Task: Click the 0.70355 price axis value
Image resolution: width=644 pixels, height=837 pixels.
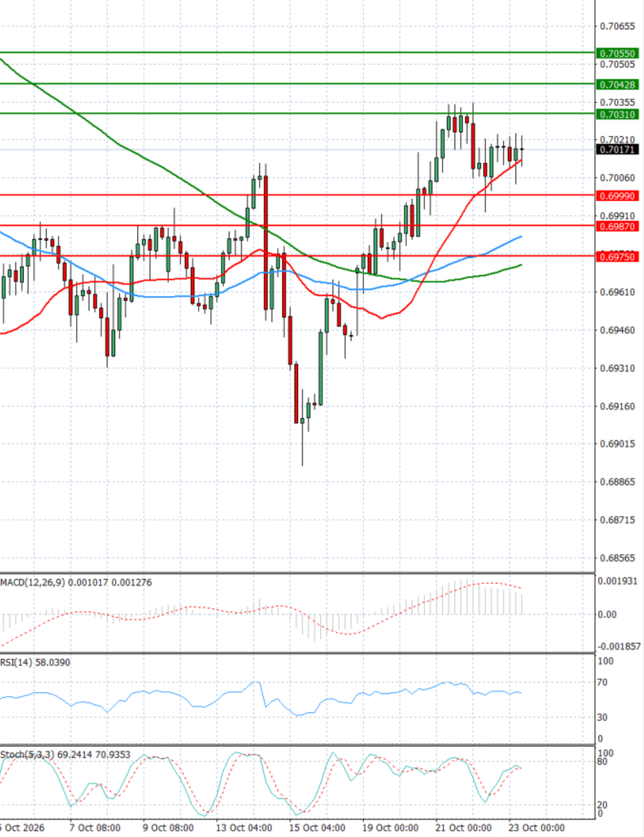Action: [x=617, y=102]
